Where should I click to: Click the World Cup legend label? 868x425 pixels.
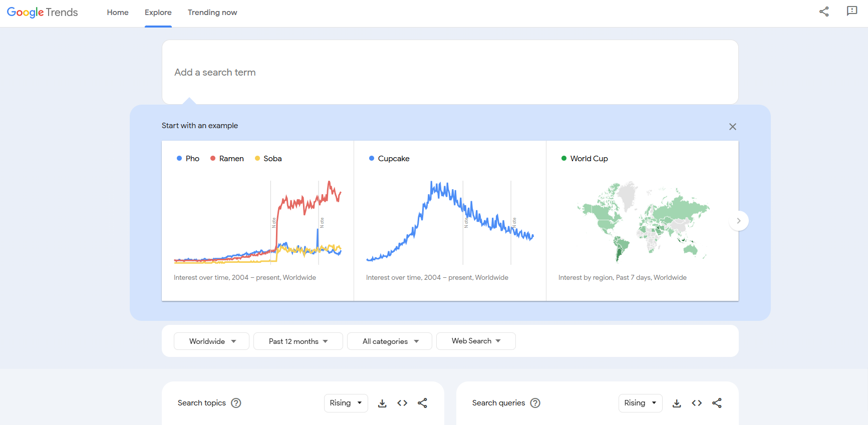[589, 159]
